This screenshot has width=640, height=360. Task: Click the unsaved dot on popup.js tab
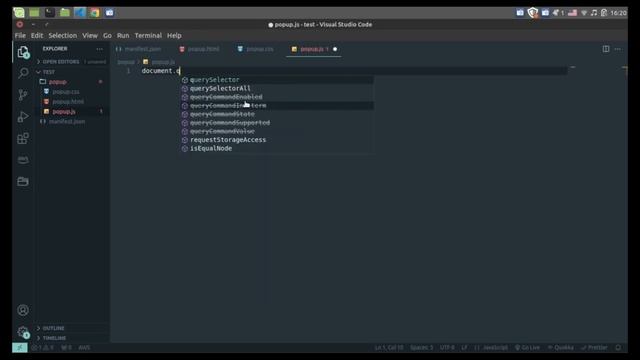coord(335,49)
